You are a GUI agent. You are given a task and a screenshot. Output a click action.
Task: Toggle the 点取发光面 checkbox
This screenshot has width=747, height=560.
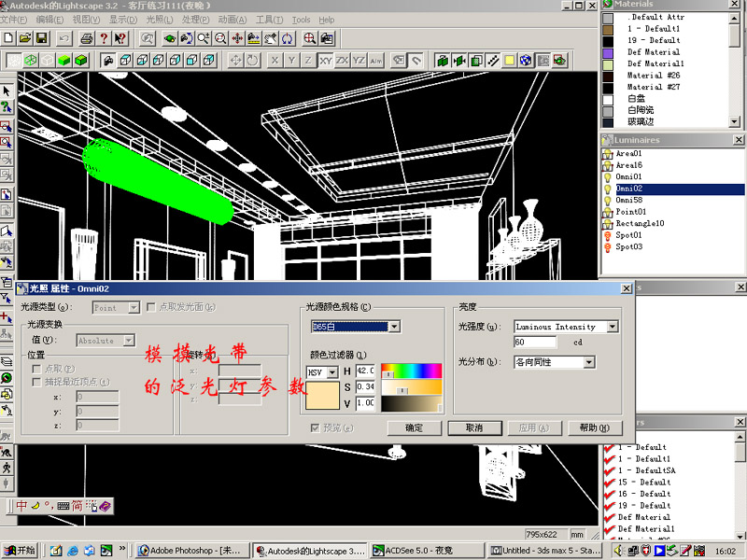point(151,307)
